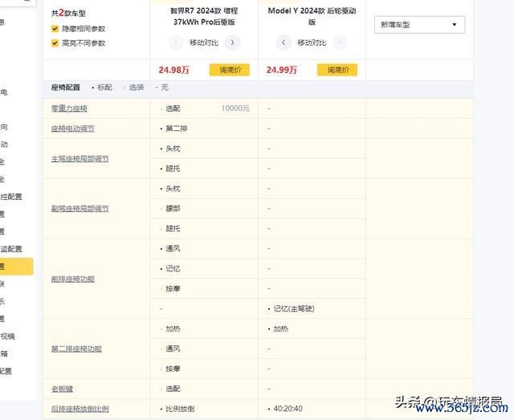Click 加热 in the Model Y column

280,328
